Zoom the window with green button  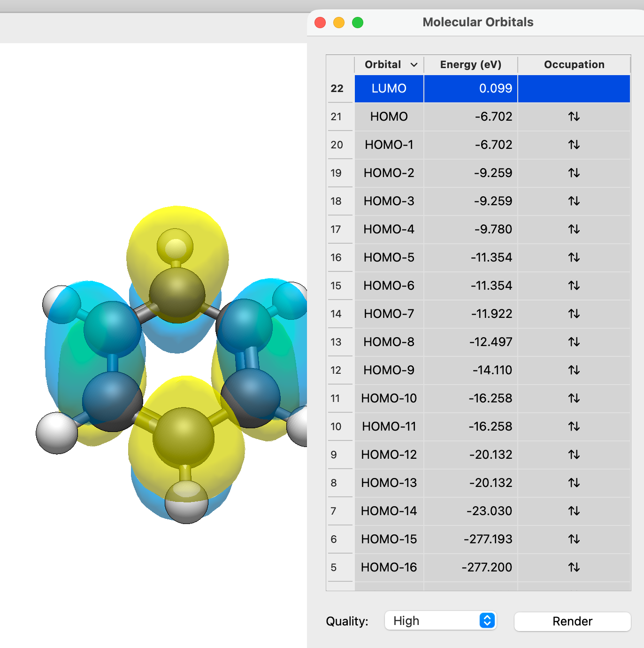click(358, 23)
